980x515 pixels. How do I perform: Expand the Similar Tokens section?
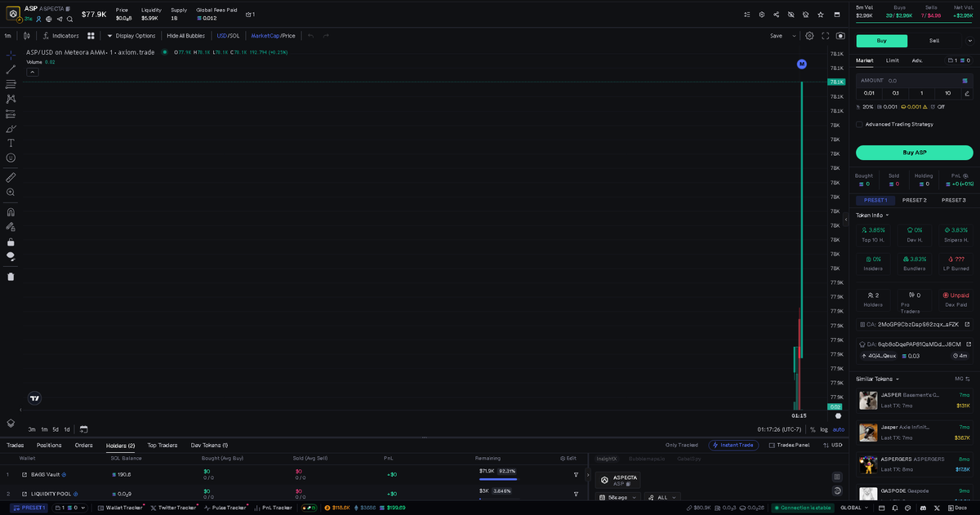click(x=877, y=379)
